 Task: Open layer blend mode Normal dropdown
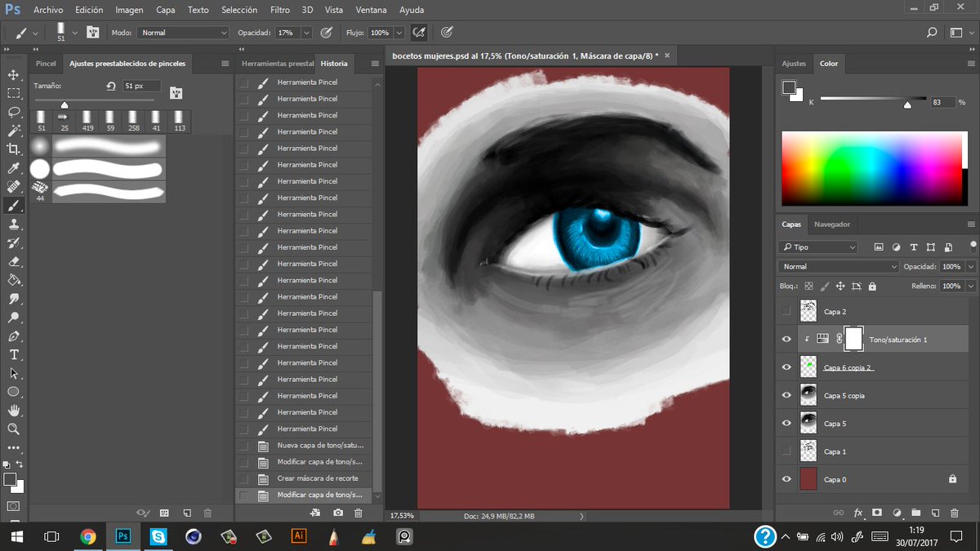840,267
